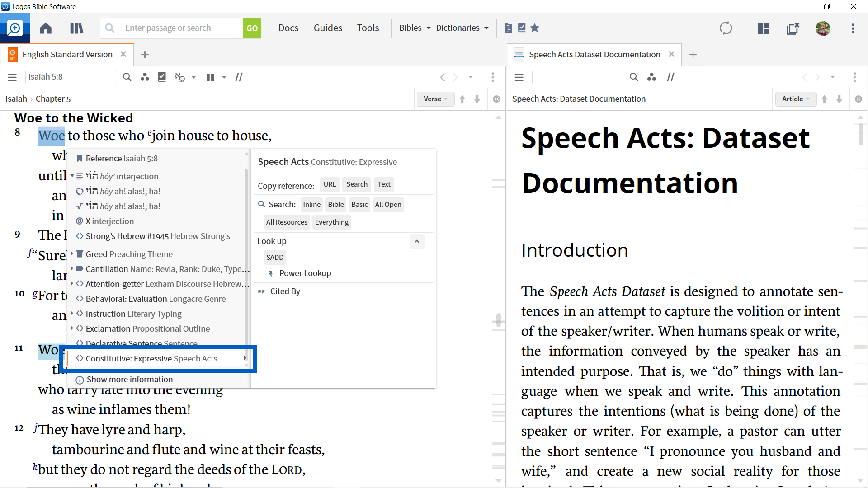Search All Resources
The height and width of the screenshot is (488, 868).
[x=287, y=222]
